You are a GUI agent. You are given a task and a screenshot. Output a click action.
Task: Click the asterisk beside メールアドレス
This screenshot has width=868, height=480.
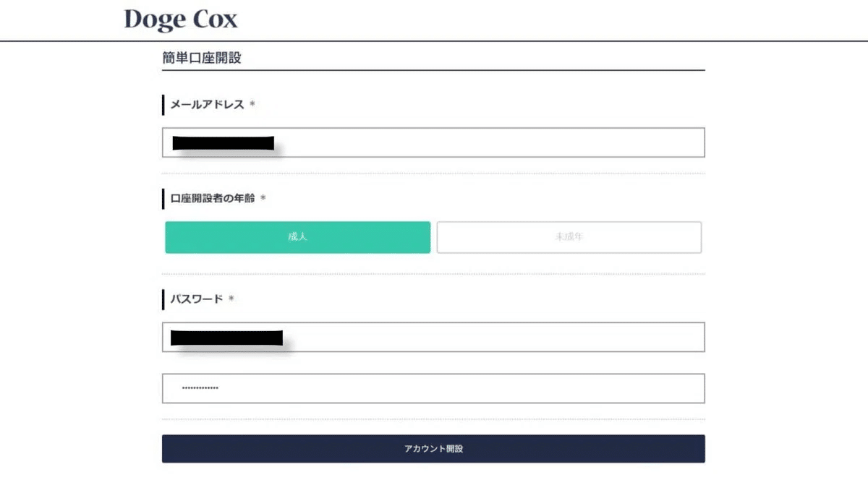pos(252,105)
